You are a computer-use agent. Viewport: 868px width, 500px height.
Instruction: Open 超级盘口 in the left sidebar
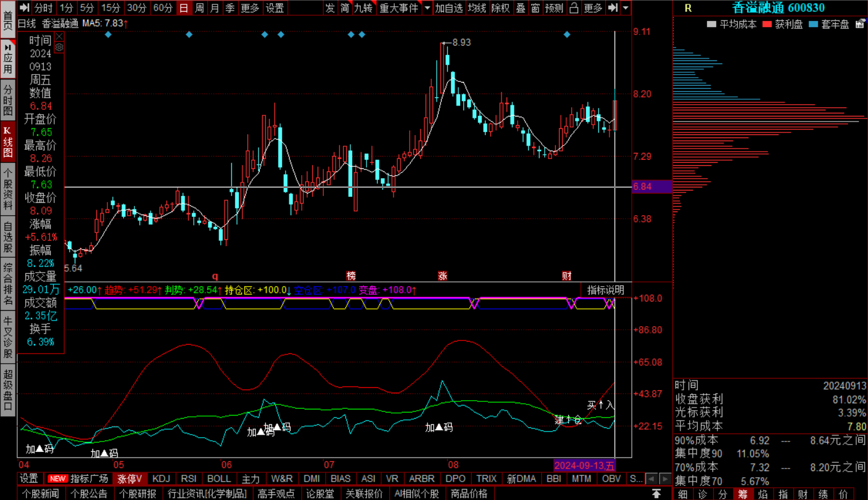click(x=8, y=390)
